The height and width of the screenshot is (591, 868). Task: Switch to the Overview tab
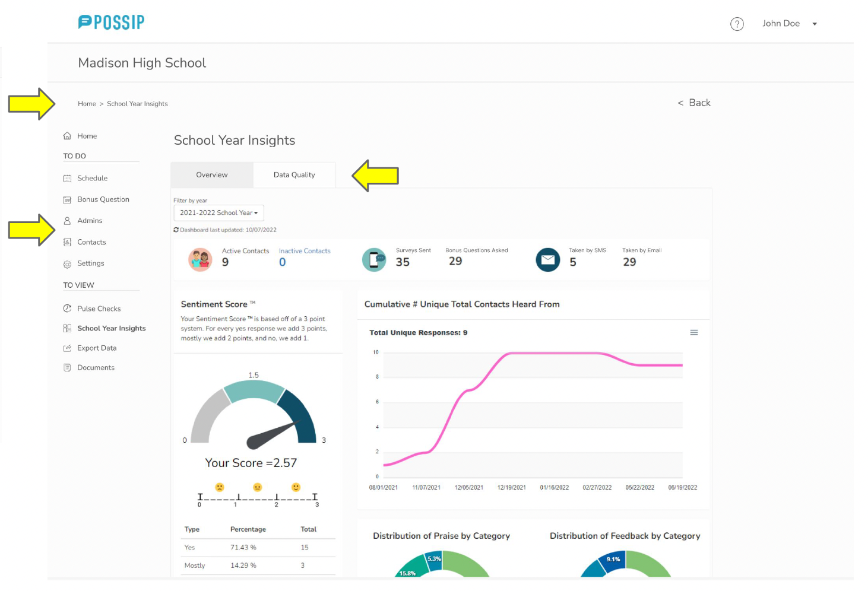click(212, 175)
